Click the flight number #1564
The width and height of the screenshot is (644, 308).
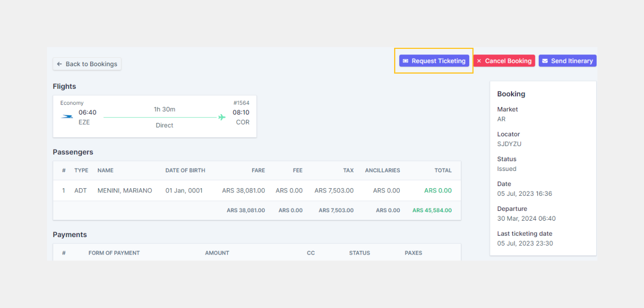tap(241, 103)
